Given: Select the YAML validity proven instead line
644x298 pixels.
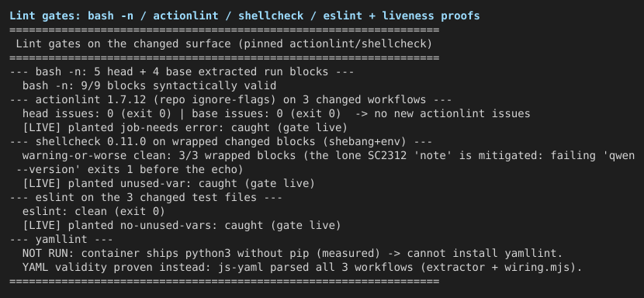Looking at the screenshot, I should tap(302, 268).
